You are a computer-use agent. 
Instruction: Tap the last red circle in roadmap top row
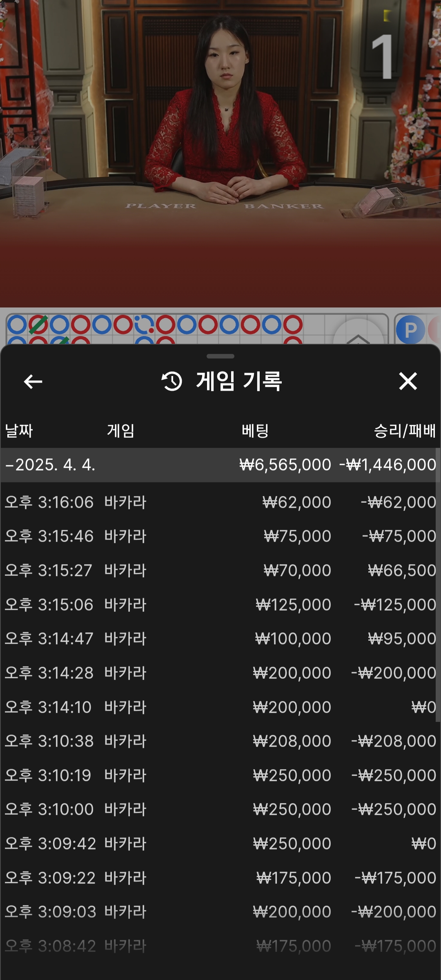pos(293,325)
